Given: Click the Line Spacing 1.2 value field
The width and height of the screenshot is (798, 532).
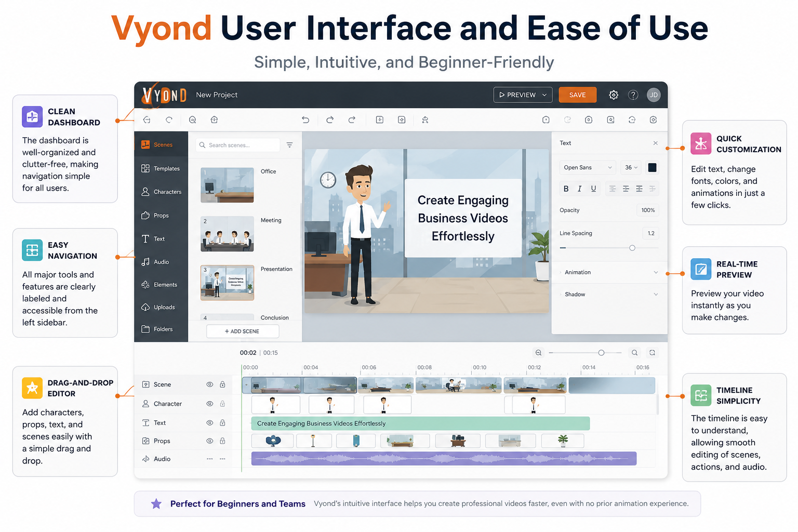Looking at the screenshot, I should pos(651,233).
